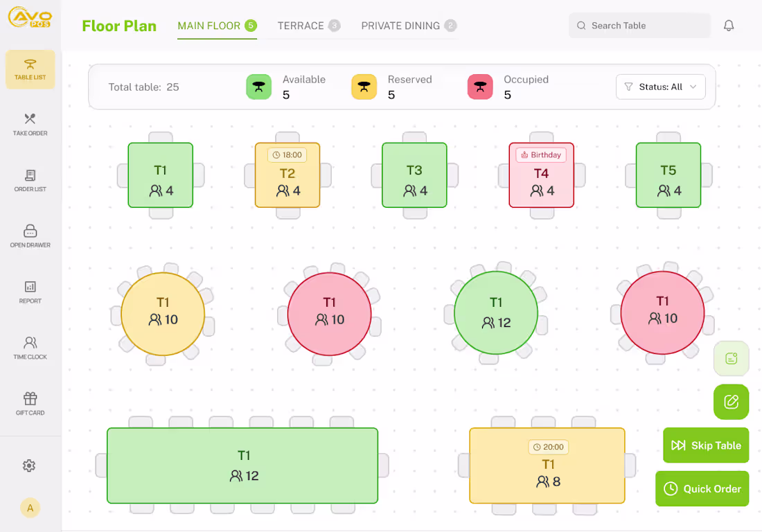The height and width of the screenshot is (532, 762).
Task: Click the 'Floor Plan' heading
Action: [x=119, y=26]
